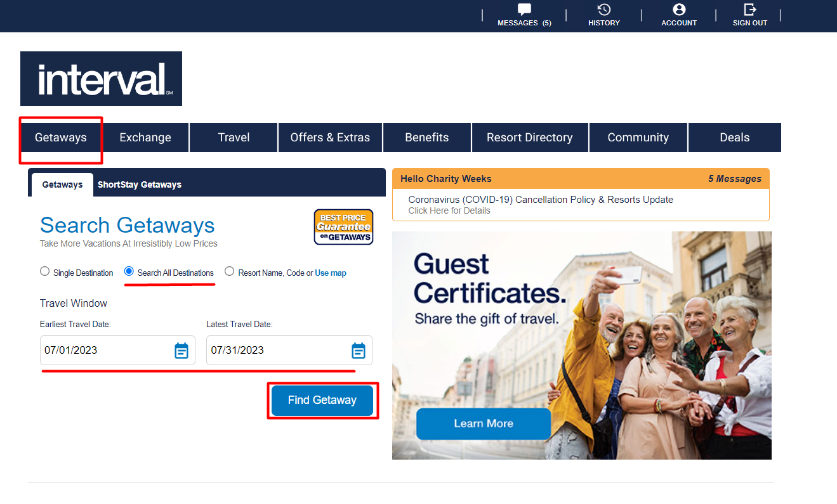Open the Messages speech bubble icon
The height and width of the screenshot is (504, 837).
tap(524, 10)
